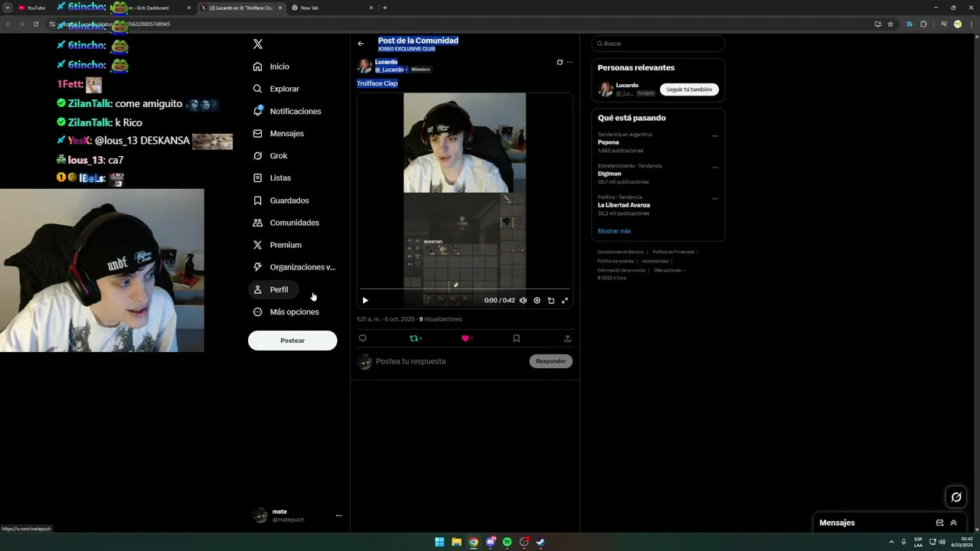Open the X logo home icon

[x=258, y=44]
